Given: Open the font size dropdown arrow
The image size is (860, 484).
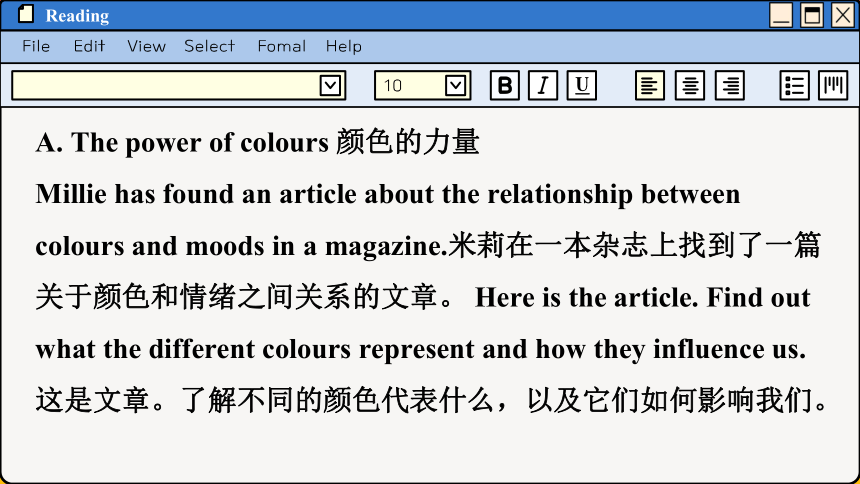Looking at the screenshot, I should pyautogui.click(x=455, y=86).
